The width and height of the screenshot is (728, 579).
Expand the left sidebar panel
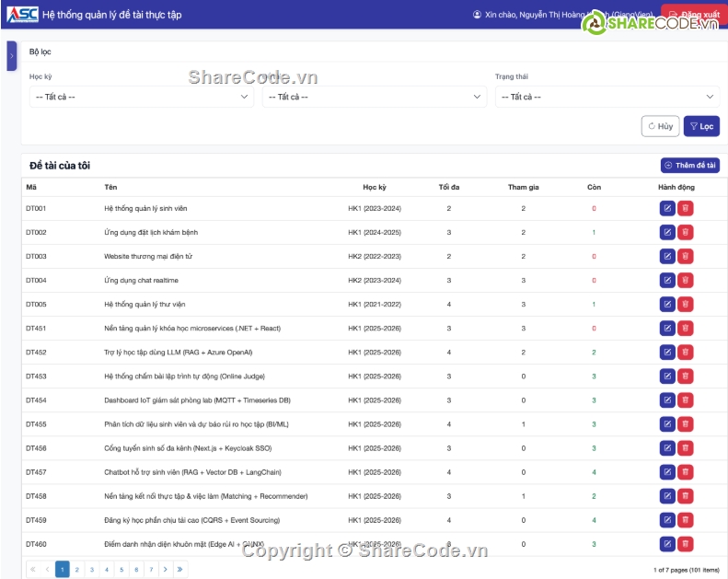point(11,56)
